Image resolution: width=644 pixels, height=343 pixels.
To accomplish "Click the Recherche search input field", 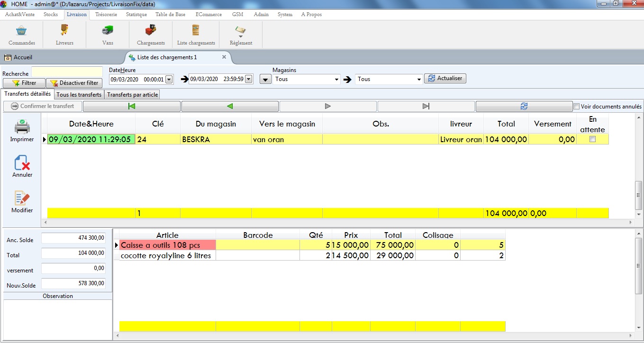I will point(67,72).
